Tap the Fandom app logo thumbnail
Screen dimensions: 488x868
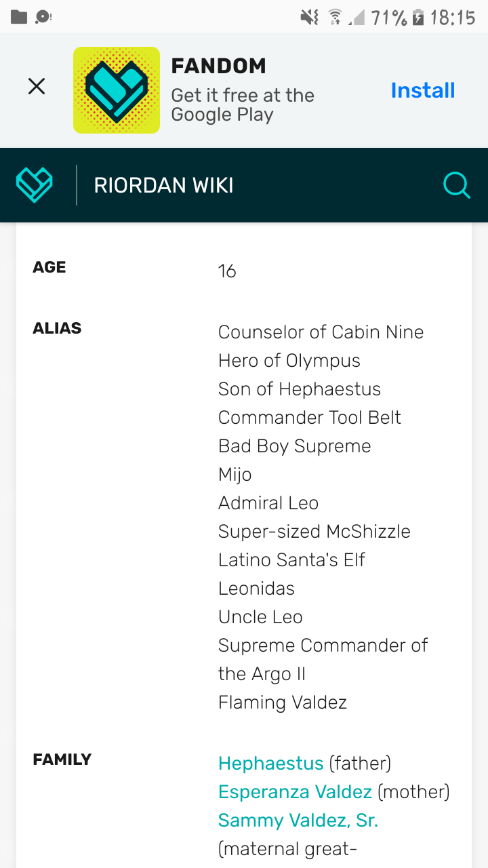coord(117,90)
